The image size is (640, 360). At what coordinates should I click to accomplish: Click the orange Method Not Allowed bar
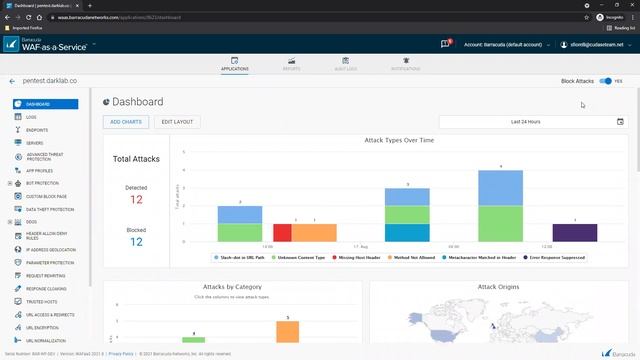[x=314, y=233]
